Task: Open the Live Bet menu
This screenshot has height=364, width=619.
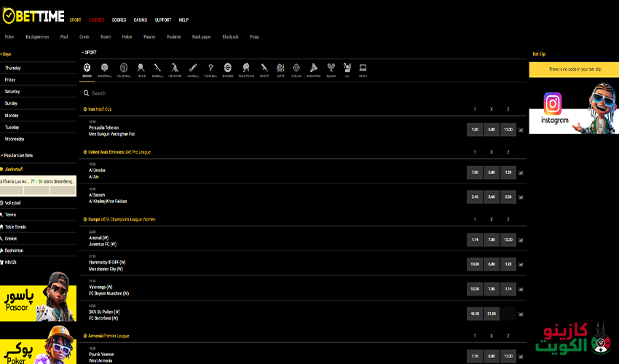Action: point(96,20)
